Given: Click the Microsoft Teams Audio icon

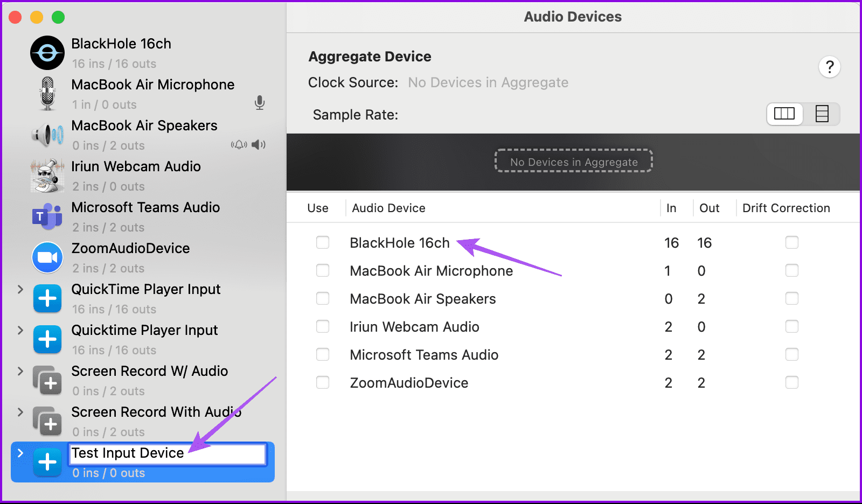Looking at the screenshot, I should coord(47,216).
